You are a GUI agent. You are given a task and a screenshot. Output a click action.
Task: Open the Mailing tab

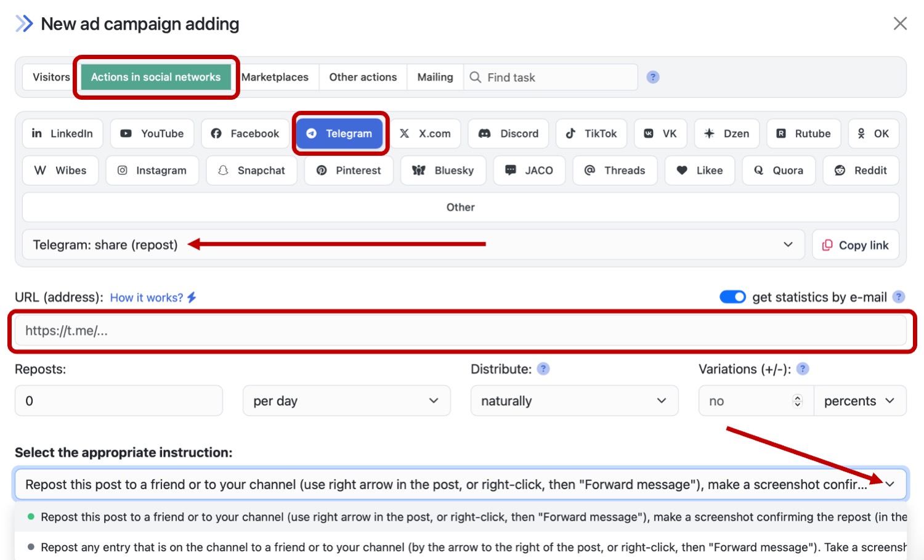point(435,77)
